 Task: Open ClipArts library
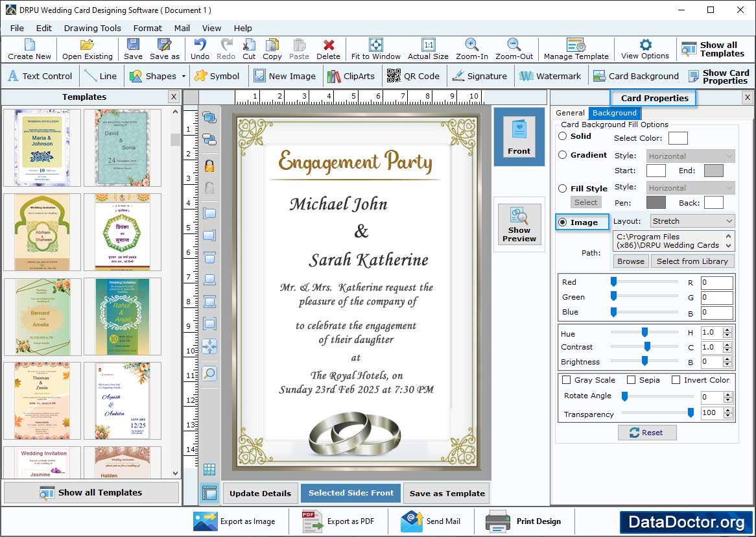click(351, 76)
